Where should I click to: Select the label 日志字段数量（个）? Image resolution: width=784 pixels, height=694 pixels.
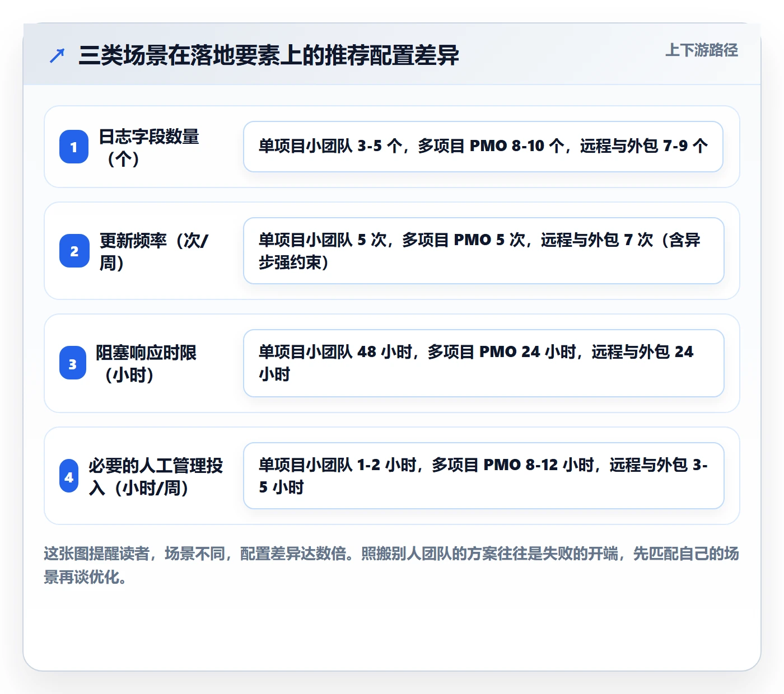pos(149,147)
